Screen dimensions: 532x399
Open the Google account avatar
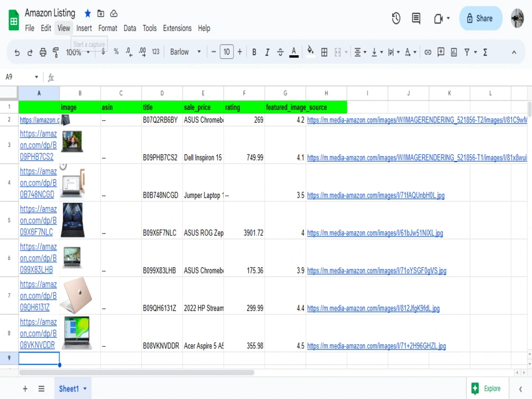[x=518, y=18]
